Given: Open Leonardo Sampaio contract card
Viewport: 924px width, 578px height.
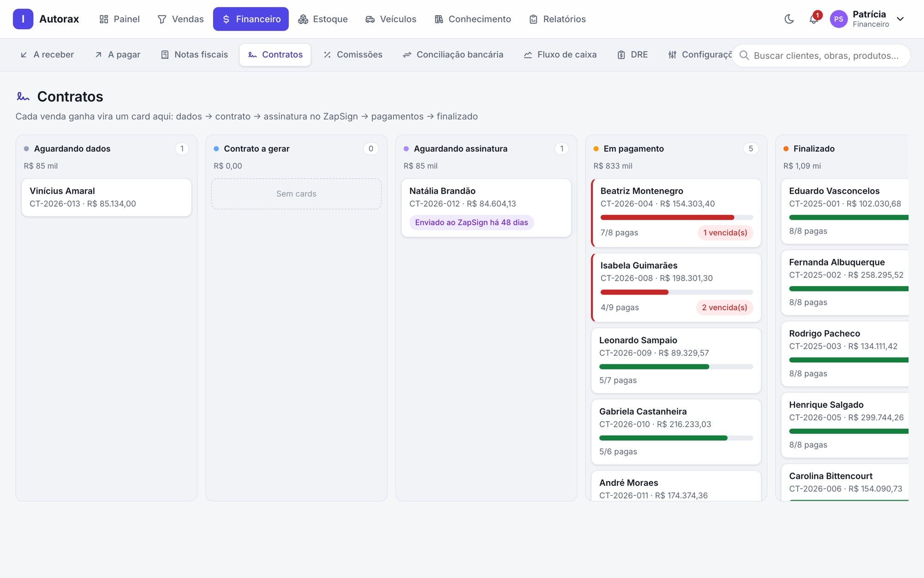Looking at the screenshot, I should pyautogui.click(x=676, y=361).
